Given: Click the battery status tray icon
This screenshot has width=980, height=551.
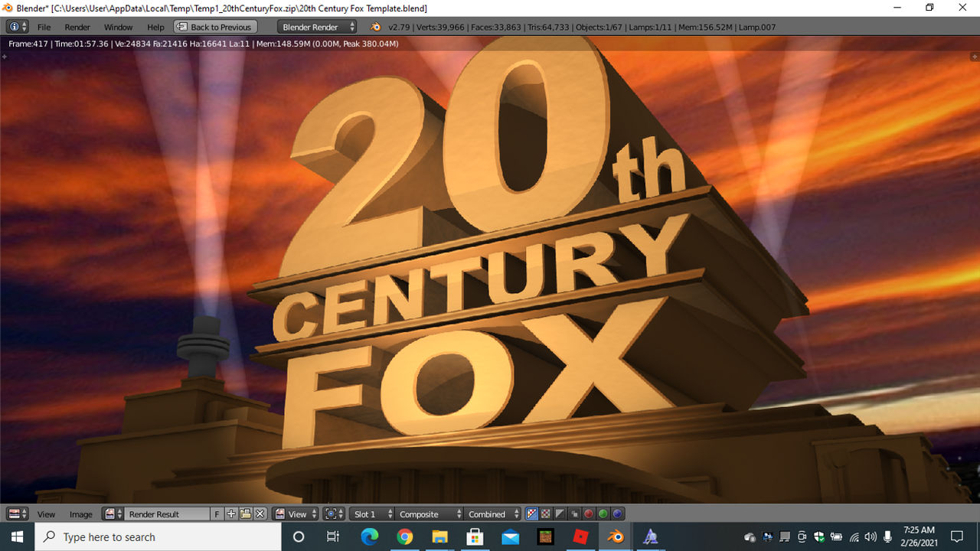Looking at the screenshot, I should coord(837,537).
